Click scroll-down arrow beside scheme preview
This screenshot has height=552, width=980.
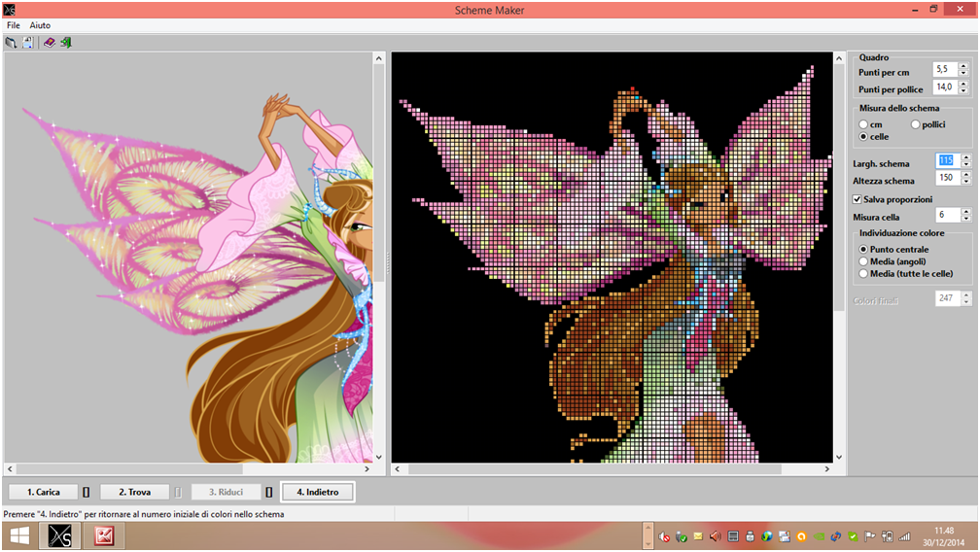point(839,457)
